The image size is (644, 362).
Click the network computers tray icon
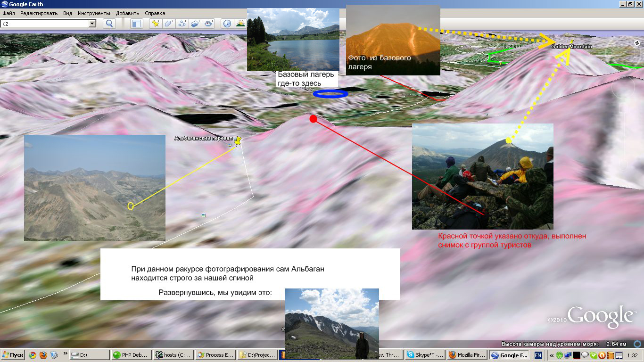click(568, 355)
